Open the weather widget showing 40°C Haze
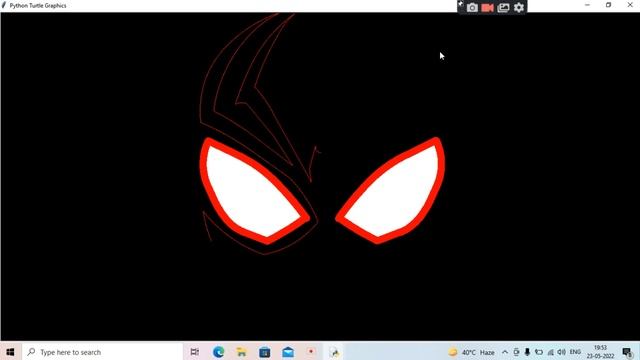The width and height of the screenshot is (640, 360). pyautogui.click(x=472, y=352)
